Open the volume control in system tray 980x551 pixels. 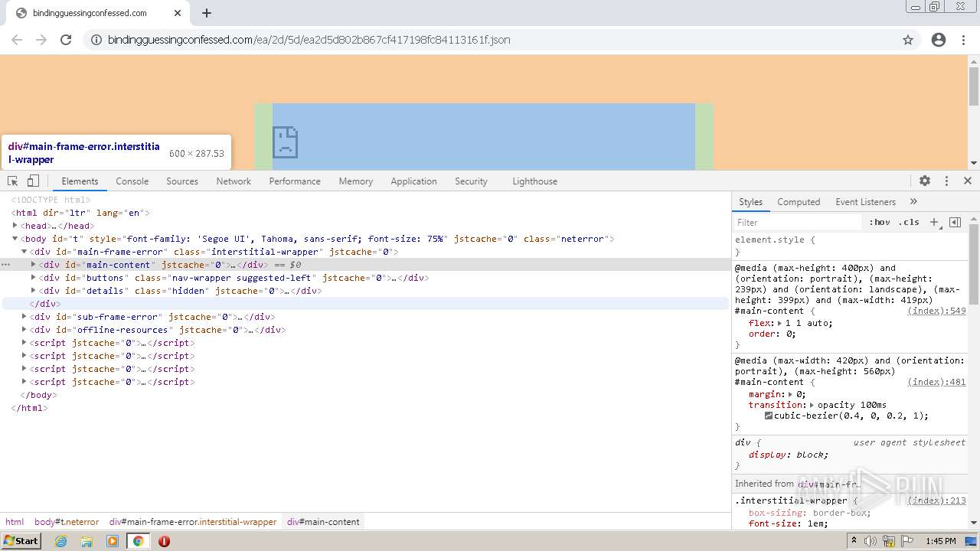pyautogui.click(x=871, y=541)
